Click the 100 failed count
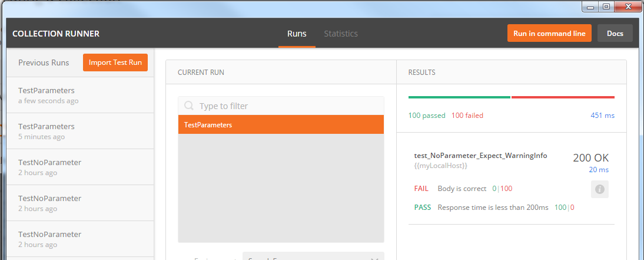This screenshot has width=644, height=260. tap(467, 116)
